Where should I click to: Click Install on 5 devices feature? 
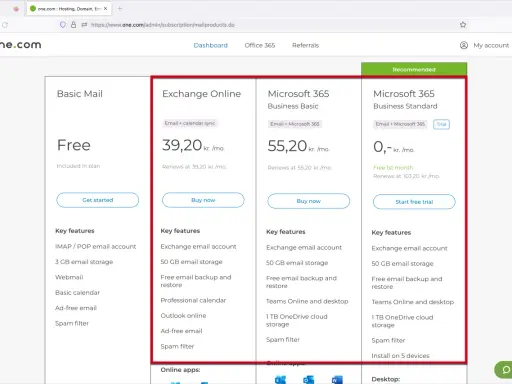pyautogui.click(x=400, y=356)
